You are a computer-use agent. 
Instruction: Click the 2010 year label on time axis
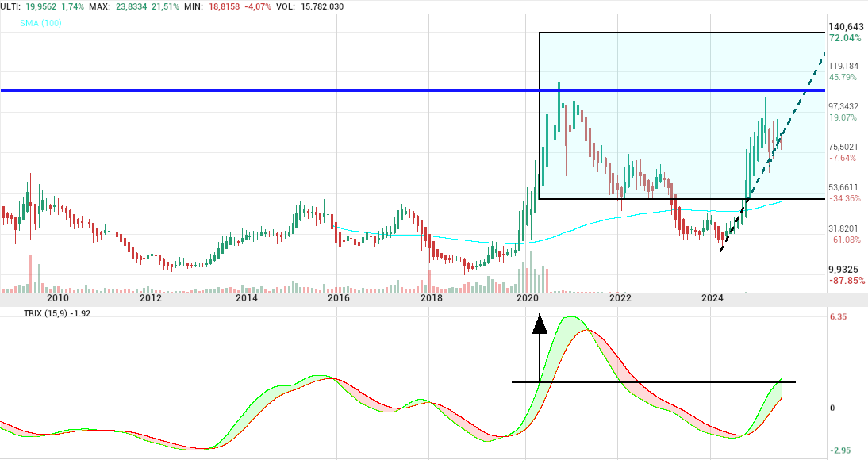point(58,297)
